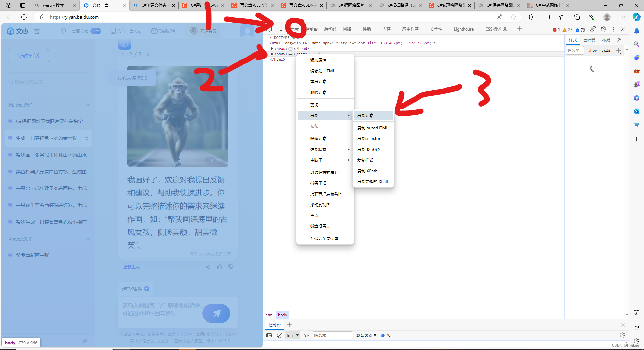The image size is (644, 350).
Task: Toggle the device emulation icon in DevTools
Action: (x=280, y=29)
